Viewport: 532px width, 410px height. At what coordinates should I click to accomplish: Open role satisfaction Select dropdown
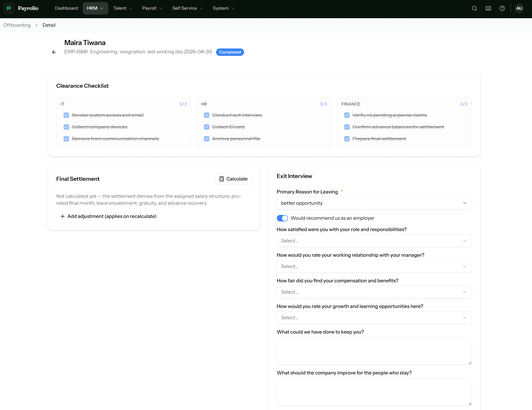374,241
